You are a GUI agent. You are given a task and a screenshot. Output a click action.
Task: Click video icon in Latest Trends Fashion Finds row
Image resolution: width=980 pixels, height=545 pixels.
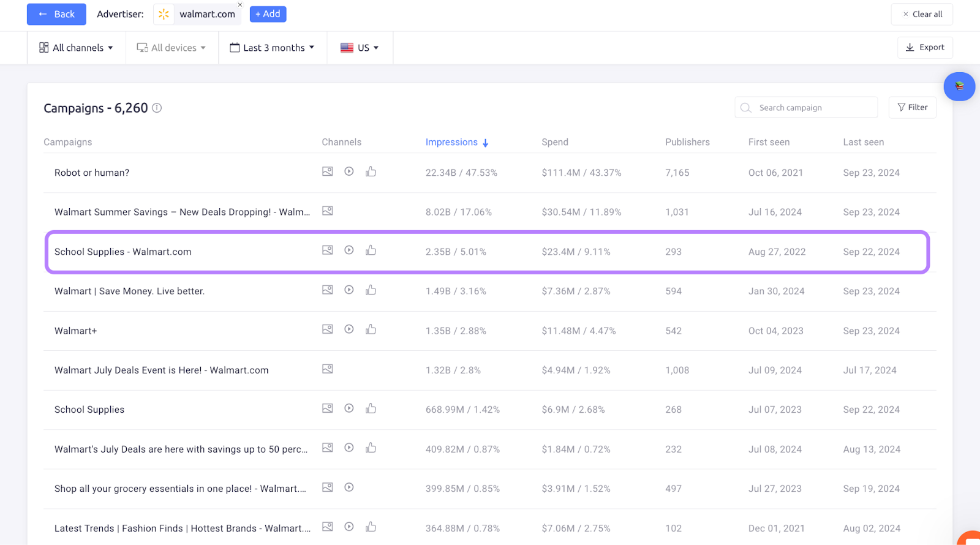[x=349, y=527]
